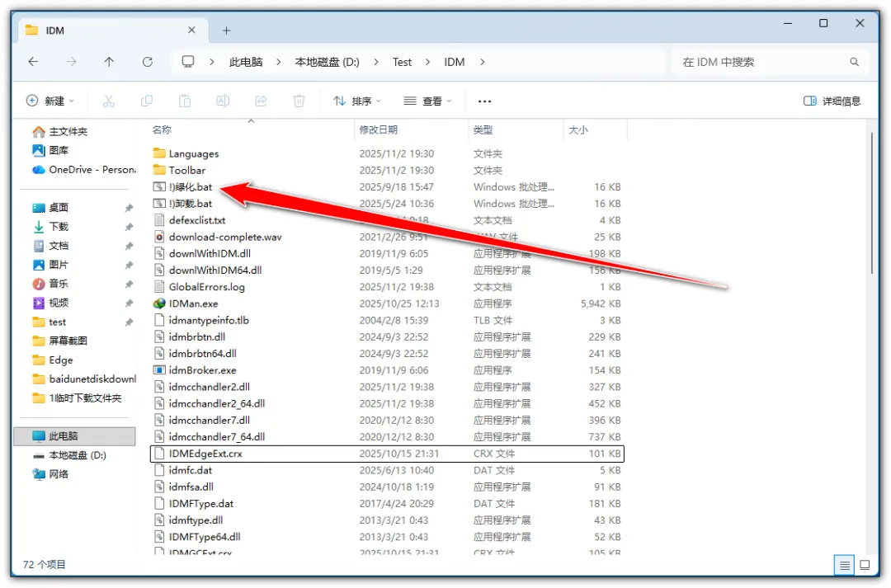Viewport: 891px width, 588px height.
Task: Go back to previous folder
Action: pos(34,62)
